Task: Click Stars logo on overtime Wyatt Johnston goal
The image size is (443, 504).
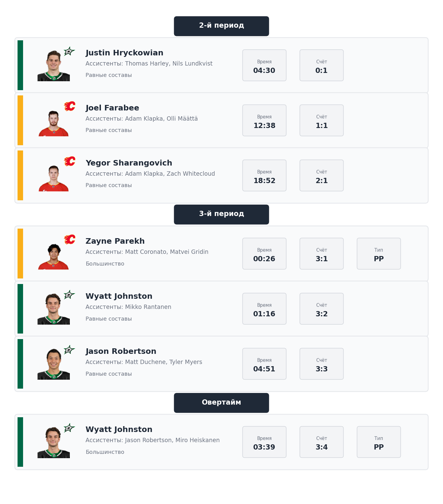Action: 69,428
